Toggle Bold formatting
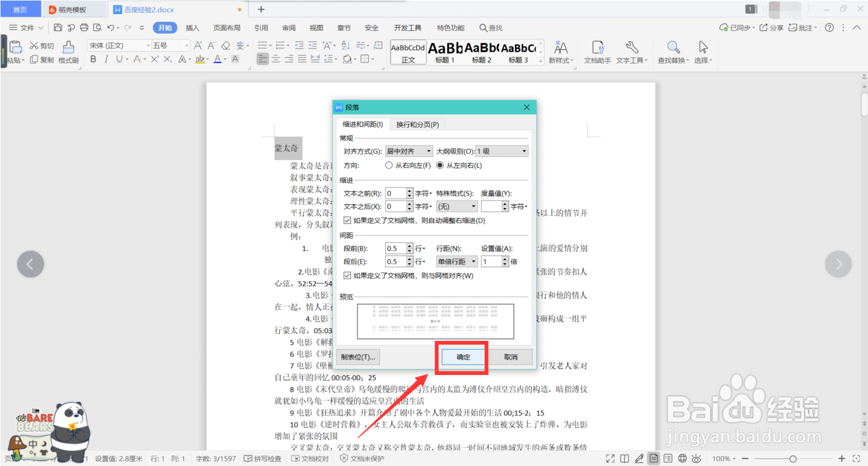The width and height of the screenshot is (868, 466). click(93, 59)
